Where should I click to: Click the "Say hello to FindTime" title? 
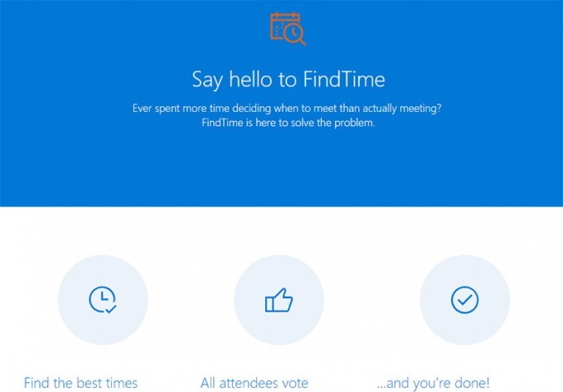point(289,80)
